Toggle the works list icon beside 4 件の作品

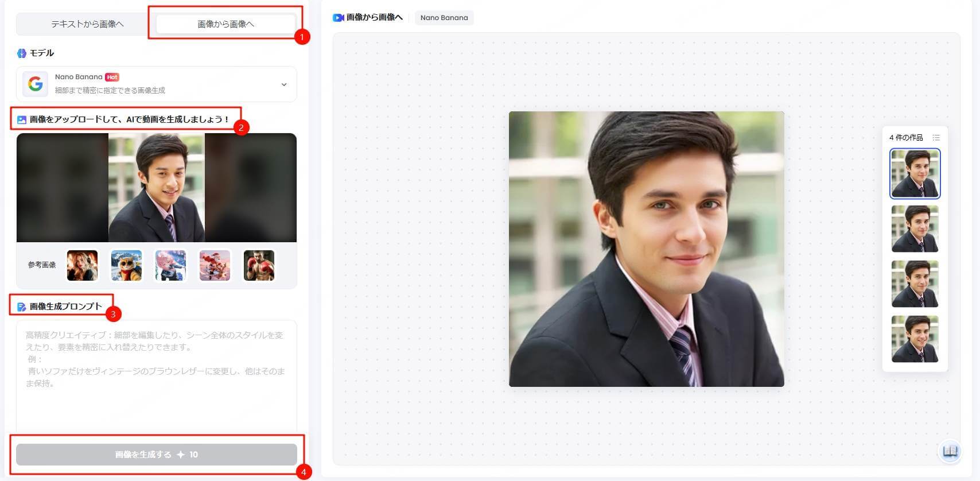point(936,138)
